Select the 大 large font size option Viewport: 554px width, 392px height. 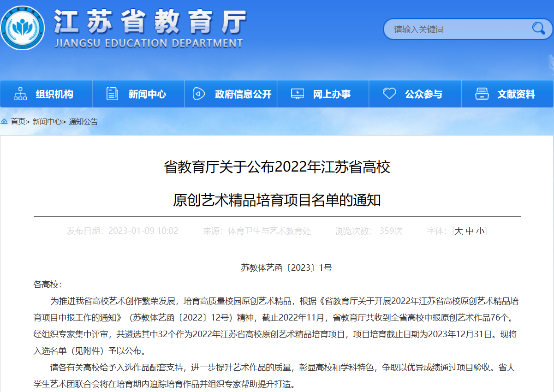tap(458, 231)
